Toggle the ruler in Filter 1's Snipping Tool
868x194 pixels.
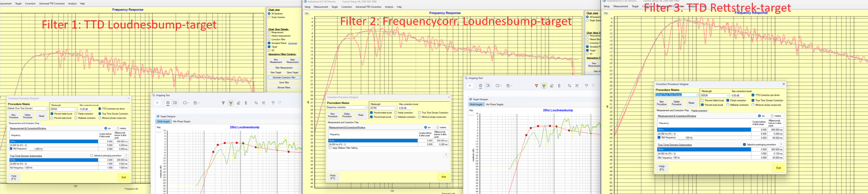[246, 103]
